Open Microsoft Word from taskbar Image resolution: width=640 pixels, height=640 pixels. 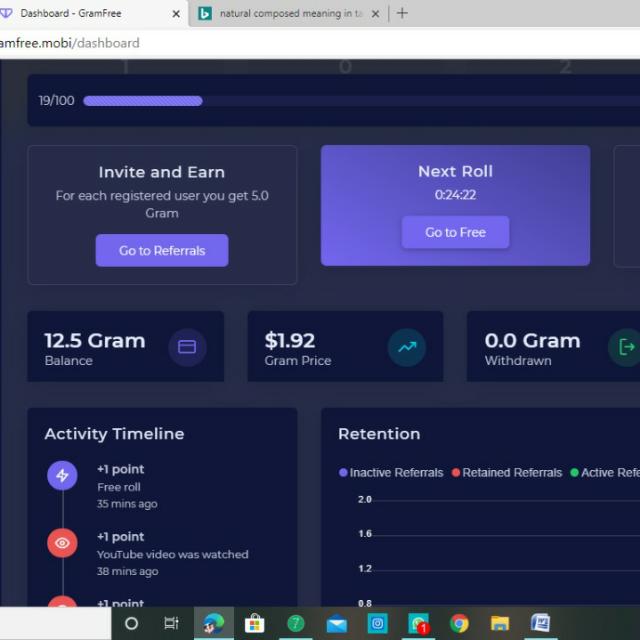(x=541, y=623)
